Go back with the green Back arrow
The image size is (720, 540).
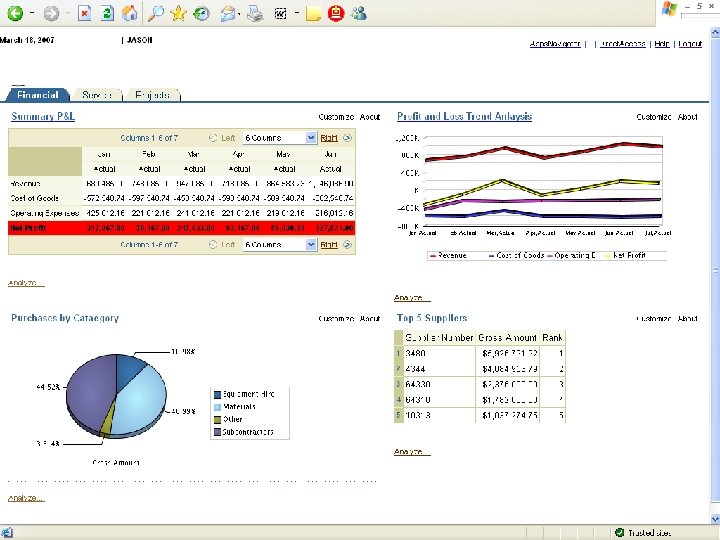tap(15, 13)
